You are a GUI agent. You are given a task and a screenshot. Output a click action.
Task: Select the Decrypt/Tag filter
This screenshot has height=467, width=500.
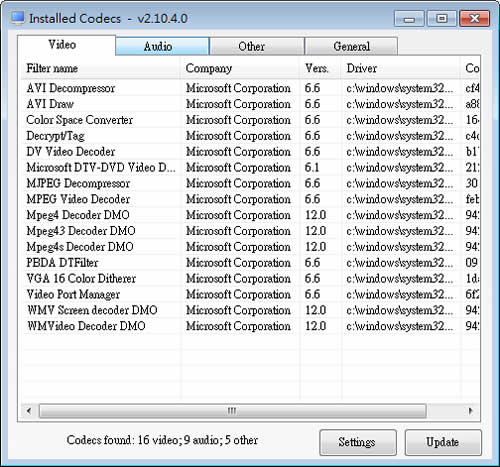click(x=250, y=136)
